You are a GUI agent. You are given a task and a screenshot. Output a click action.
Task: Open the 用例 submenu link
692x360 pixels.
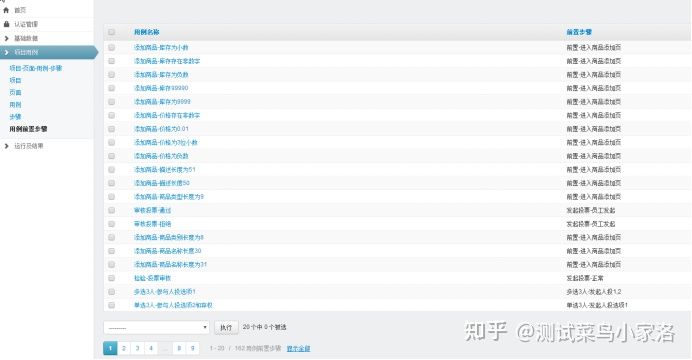[15, 105]
